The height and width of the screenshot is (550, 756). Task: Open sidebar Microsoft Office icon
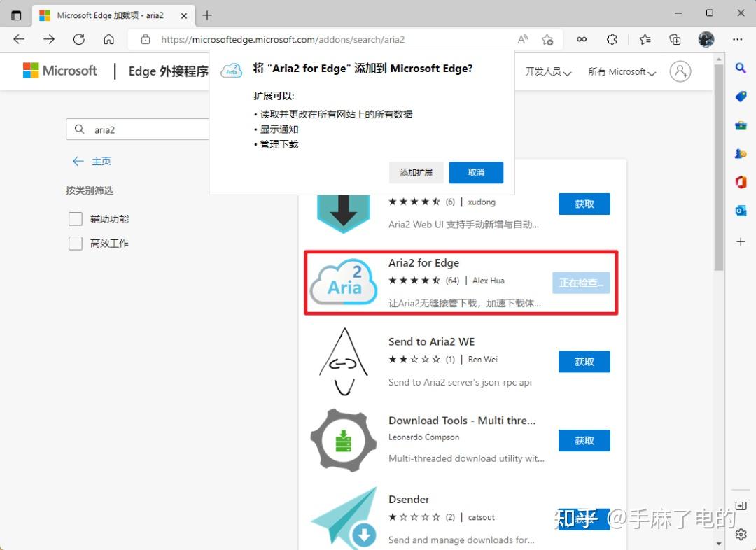click(x=741, y=182)
